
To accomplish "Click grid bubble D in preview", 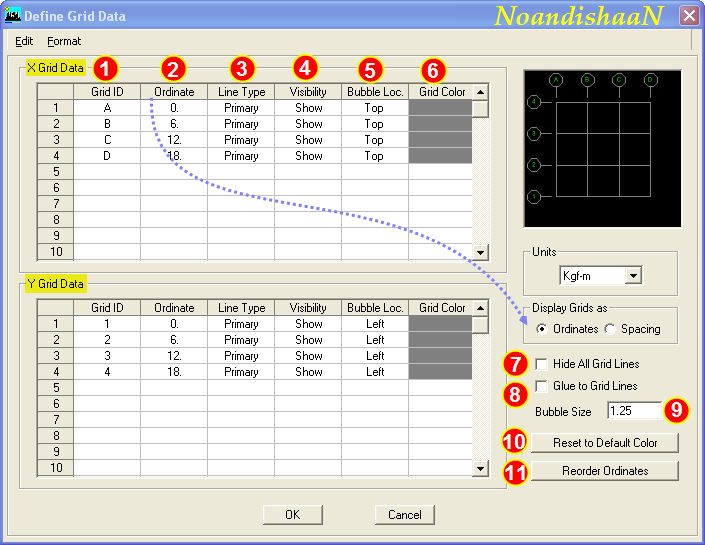I will pyautogui.click(x=651, y=79).
